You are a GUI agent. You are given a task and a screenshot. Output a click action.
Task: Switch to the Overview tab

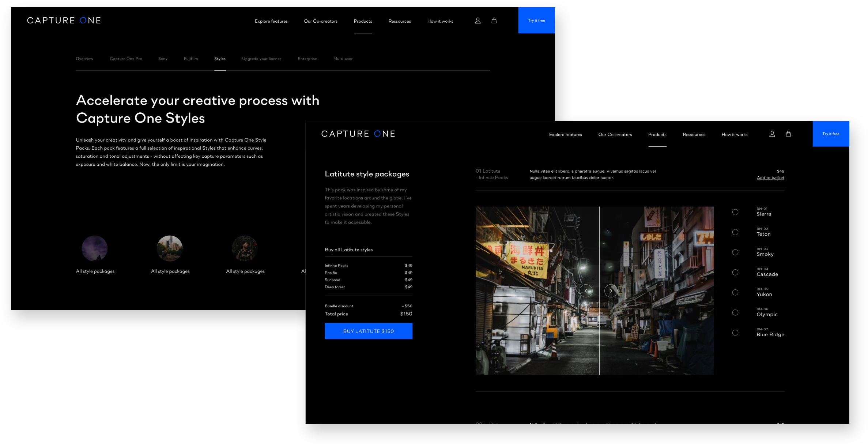click(84, 59)
